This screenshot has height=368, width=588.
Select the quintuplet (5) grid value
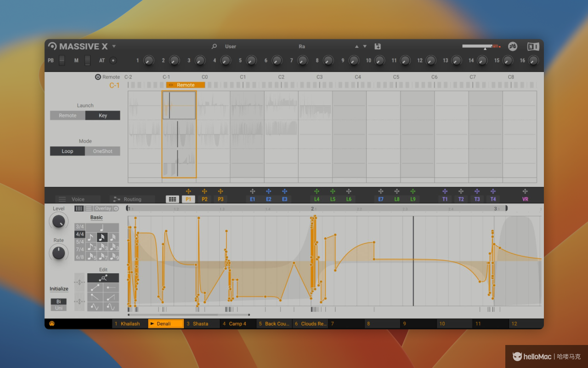coord(91,257)
